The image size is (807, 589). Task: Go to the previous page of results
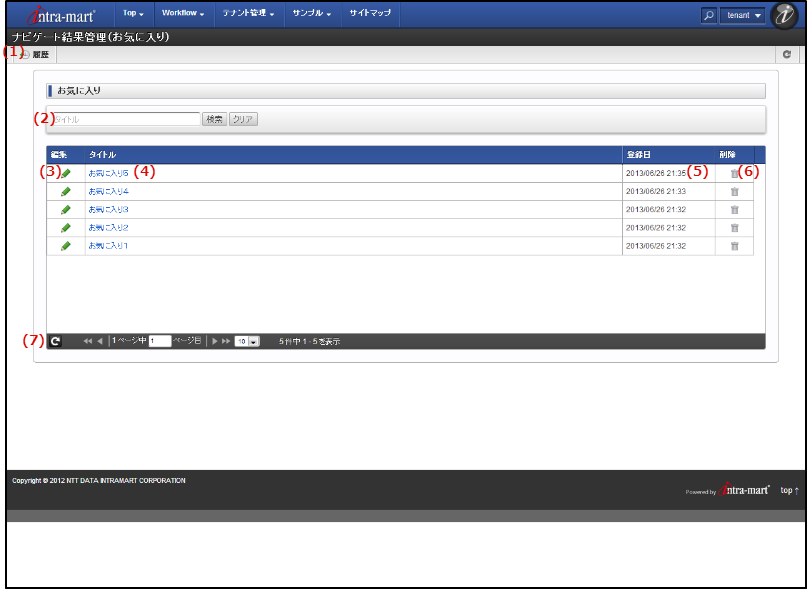tap(100, 341)
